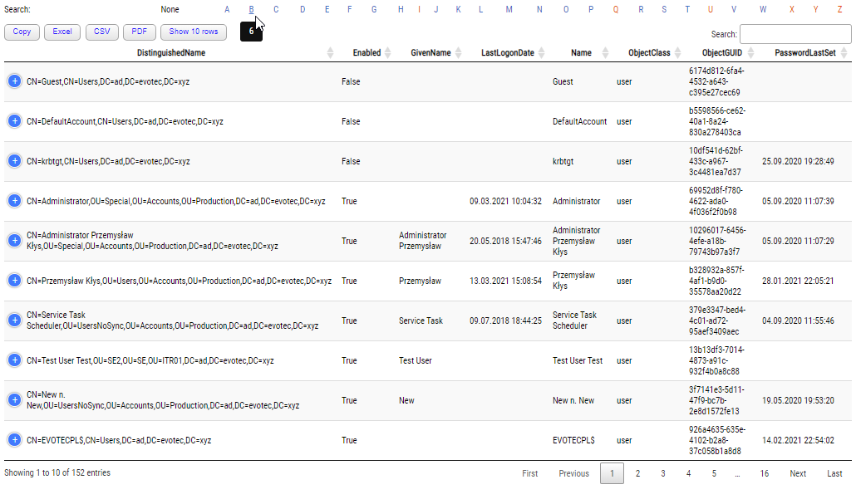Expand the Test User Test row

coord(14,360)
